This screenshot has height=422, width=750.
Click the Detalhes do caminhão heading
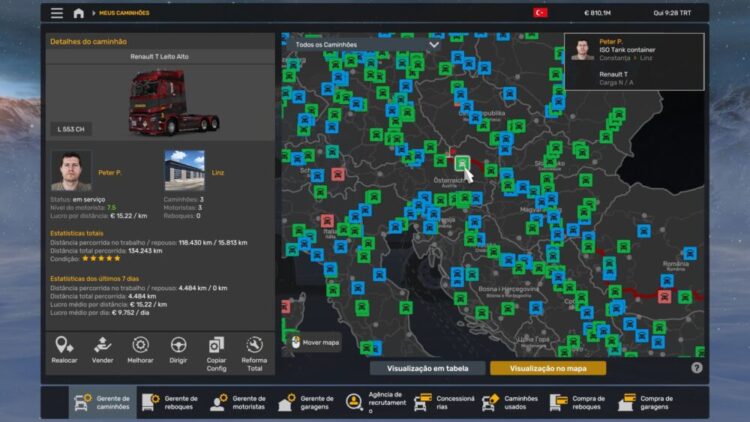point(88,42)
